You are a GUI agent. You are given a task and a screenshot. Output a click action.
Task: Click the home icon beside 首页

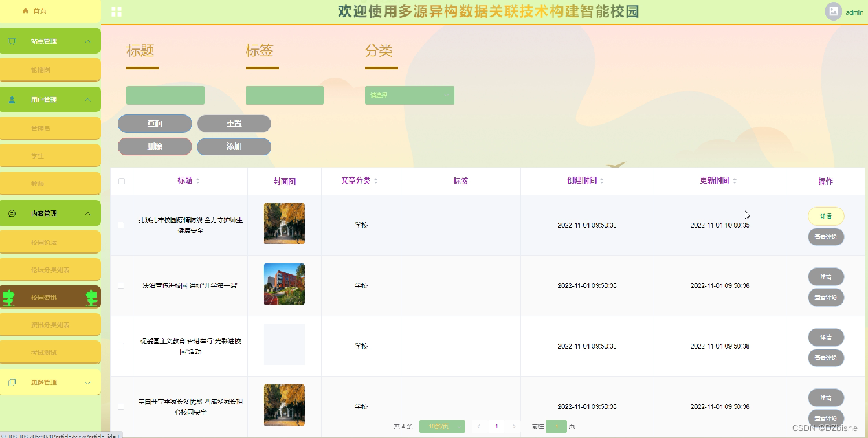click(26, 11)
